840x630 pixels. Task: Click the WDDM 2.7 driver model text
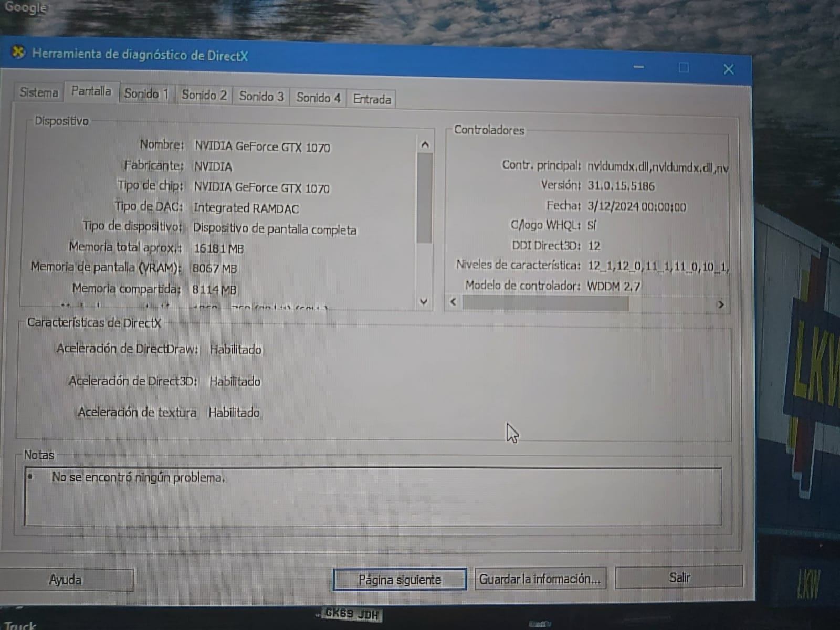pos(614,287)
